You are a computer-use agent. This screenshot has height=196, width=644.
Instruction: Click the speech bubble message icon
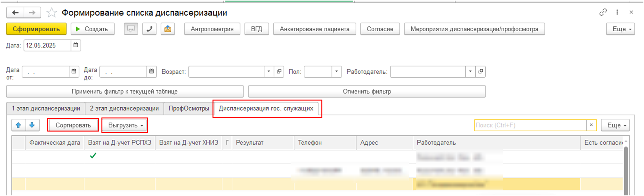click(x=131, y=29)
